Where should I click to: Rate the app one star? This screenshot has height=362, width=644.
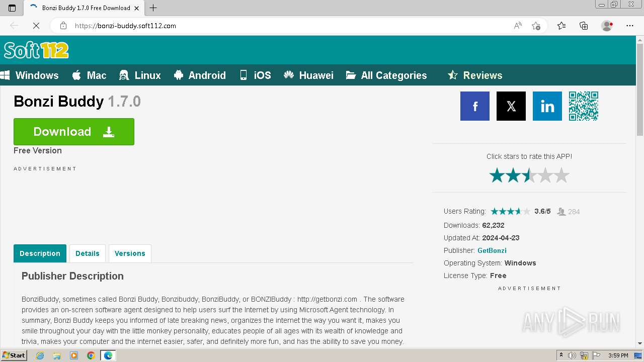pyautogui.click(x=497, y=175)
